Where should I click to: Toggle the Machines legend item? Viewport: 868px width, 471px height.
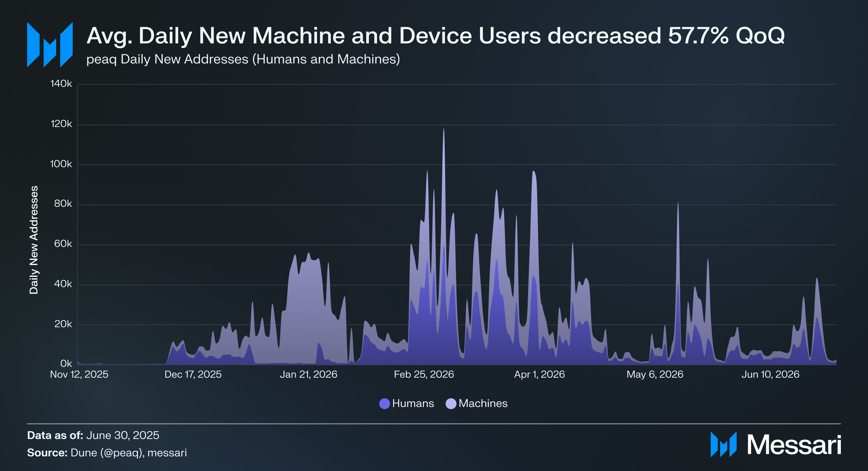(483, 404)
